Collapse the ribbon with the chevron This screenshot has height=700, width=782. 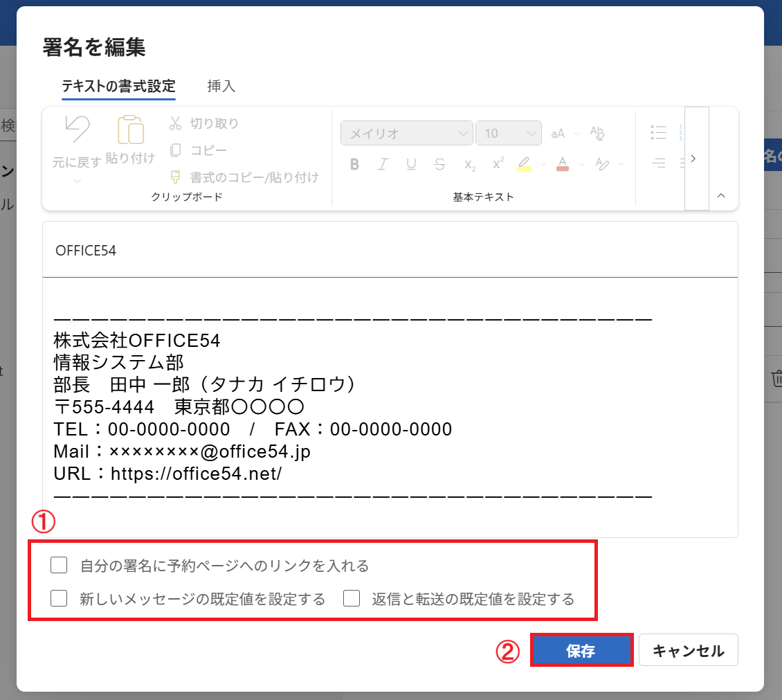point(721,195)
